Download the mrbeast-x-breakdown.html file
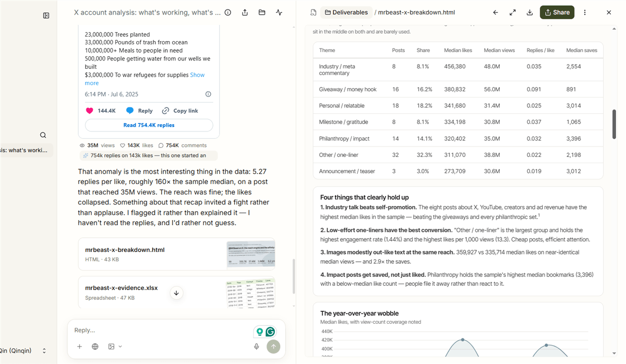 point(529,13)
